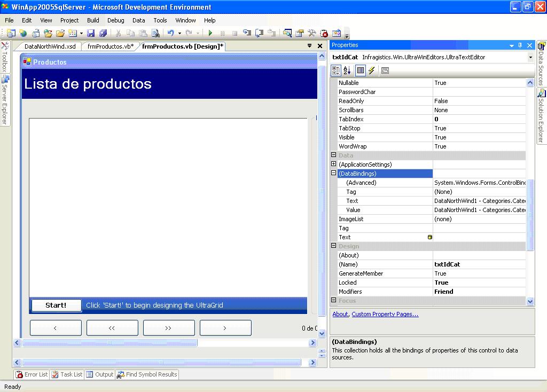This screenshot has height=392, width=547.
Task: Select the Modifiers property row
Action: (432, 292)
